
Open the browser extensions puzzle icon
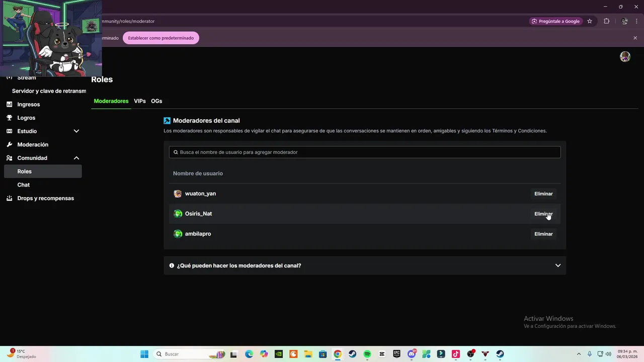606,21
